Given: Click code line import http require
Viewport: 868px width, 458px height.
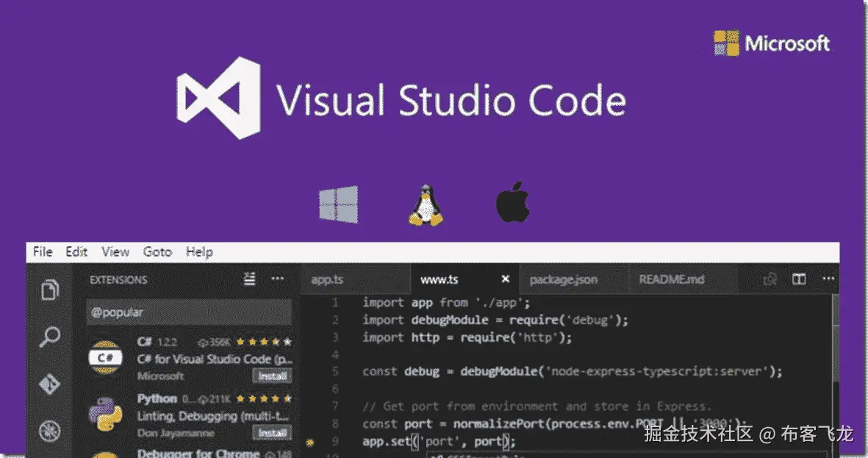Looking at the screenshot, I should (x=467, y=337).
